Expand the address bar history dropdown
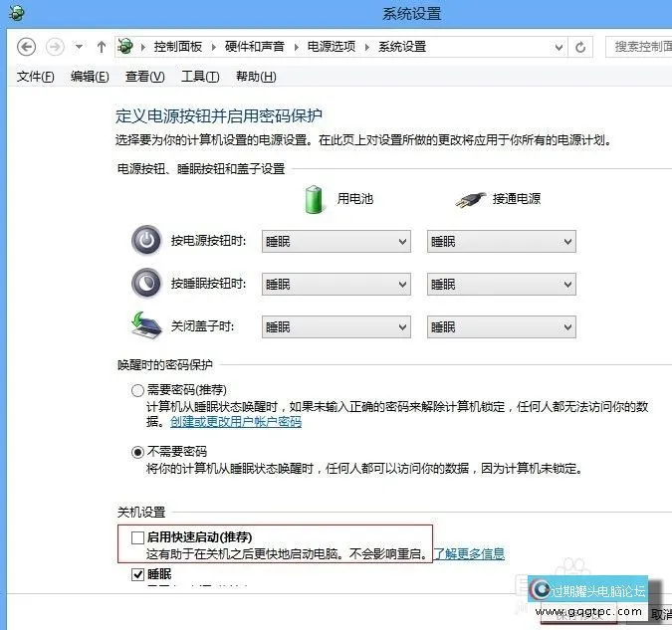Image resolution: width=672 pixels, height=630 pixels. pos(559,47)
